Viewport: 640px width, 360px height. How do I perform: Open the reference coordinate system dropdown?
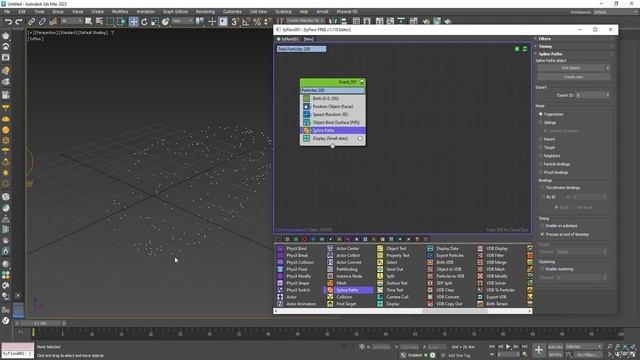click(182, 21)
